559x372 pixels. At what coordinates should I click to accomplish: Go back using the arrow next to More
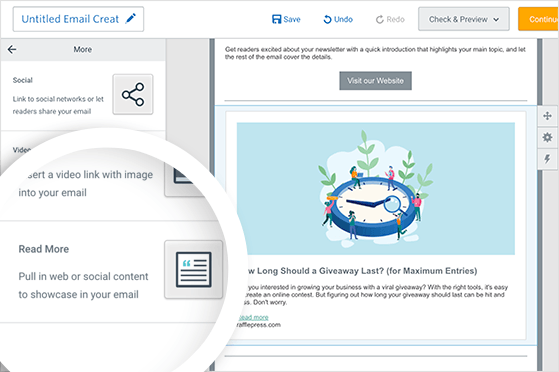click(12, 49)
